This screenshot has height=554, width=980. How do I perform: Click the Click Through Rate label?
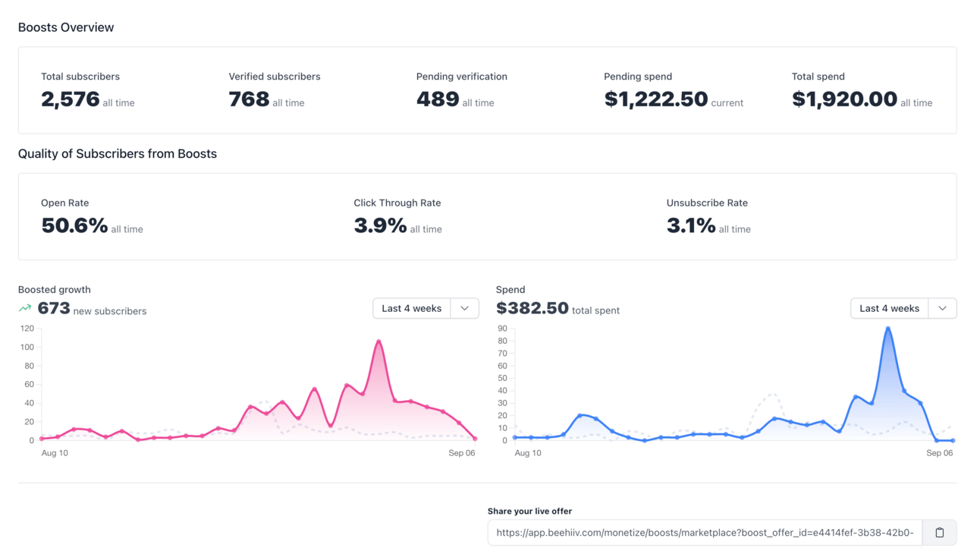pos(397,203)
